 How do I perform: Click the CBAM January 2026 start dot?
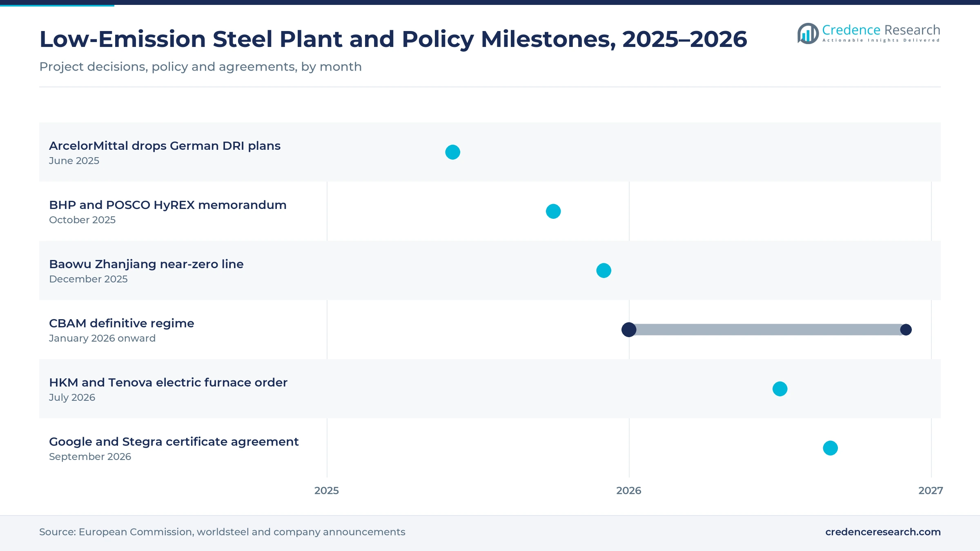(x=629, y=330)
